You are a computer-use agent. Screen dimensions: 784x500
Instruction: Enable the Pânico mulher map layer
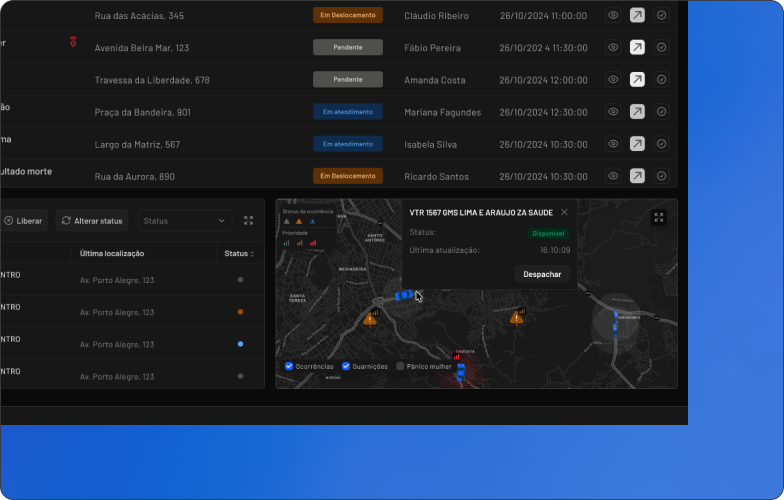400,366
